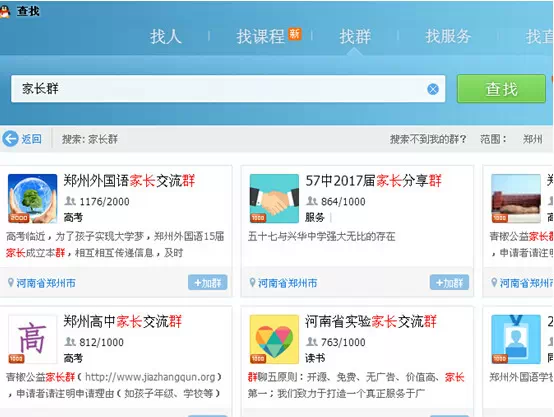Open the 郑州 range dropdown
This screenshot has height=417, width=554.
coord(532,139)
